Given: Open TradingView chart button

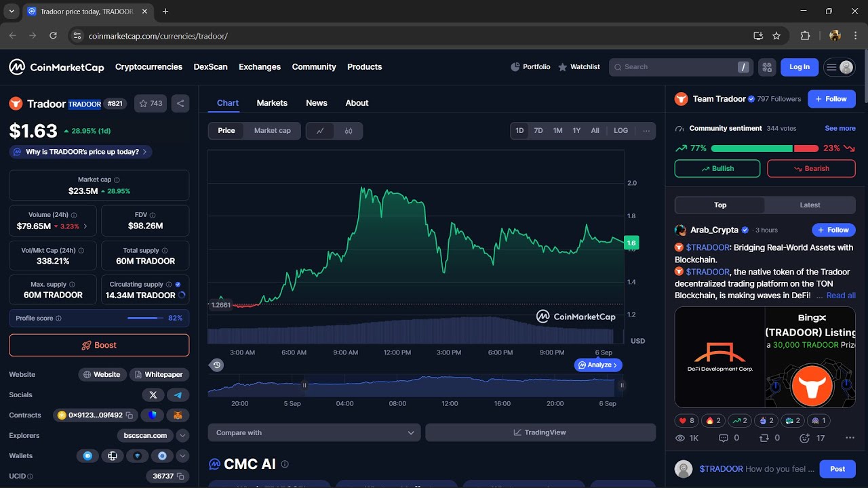Looking at the screenshot, I should pyautogui.click(x=540, y=432).
